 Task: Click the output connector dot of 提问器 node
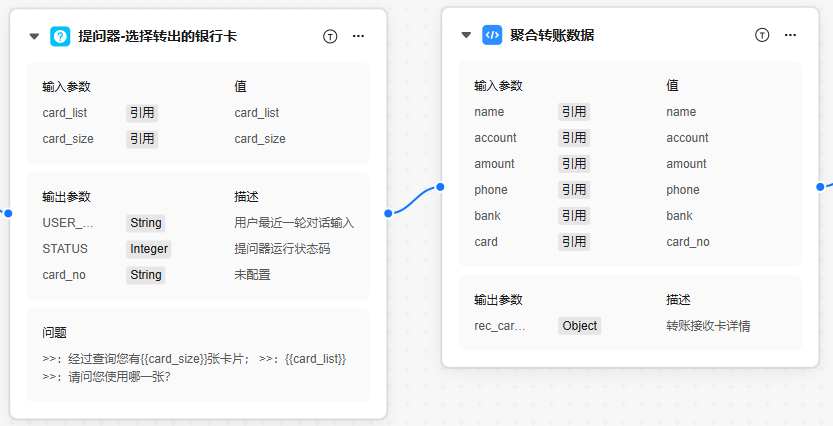(388, 213)
